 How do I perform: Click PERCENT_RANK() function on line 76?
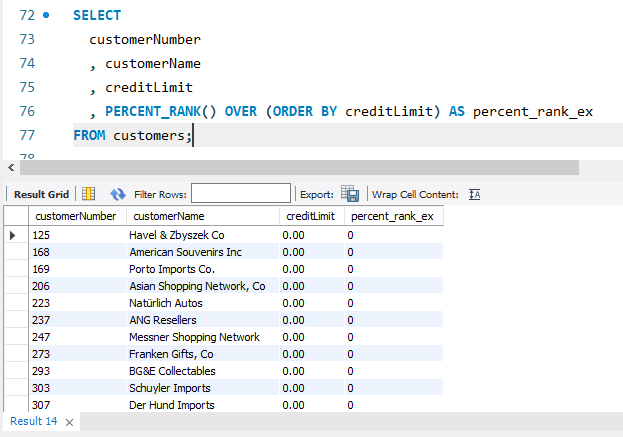tap(161, 111)
